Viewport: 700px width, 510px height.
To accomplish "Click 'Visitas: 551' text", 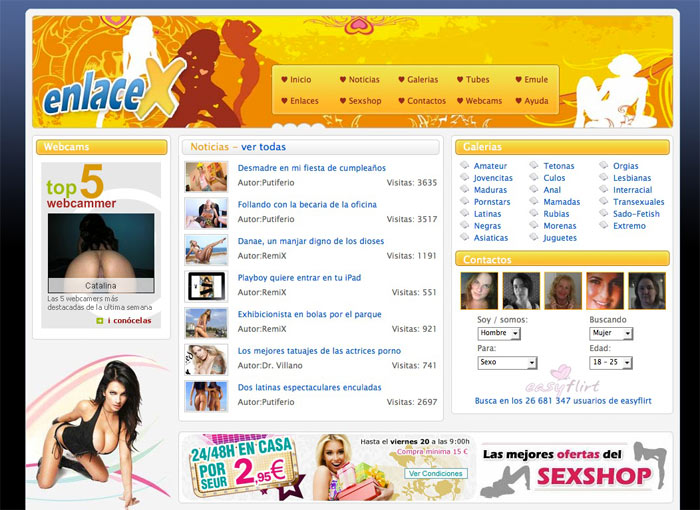I will pyautogui.click(x=414, y=293).
